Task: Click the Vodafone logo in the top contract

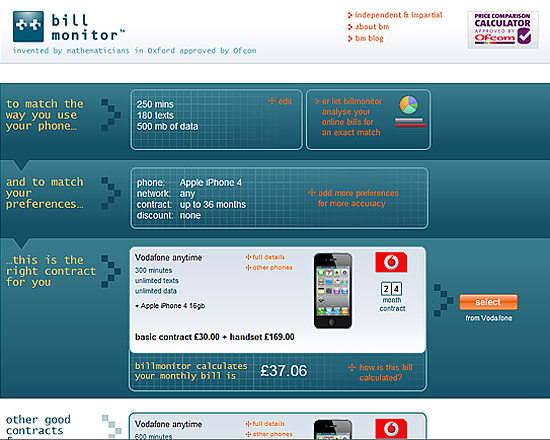Action: [x=391, y=262]
